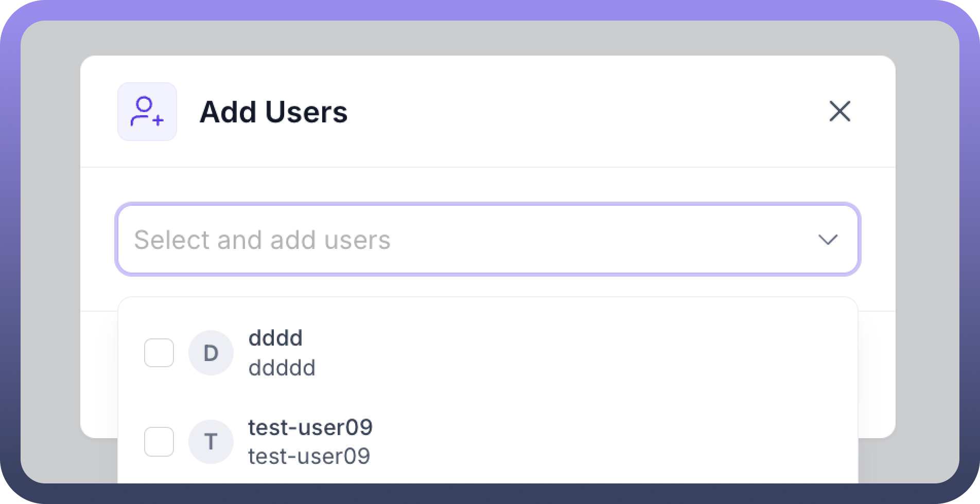Click the ddddd subtitle under dddd
The width and height of the screenshot is (980, 504).
pos(282,368)
